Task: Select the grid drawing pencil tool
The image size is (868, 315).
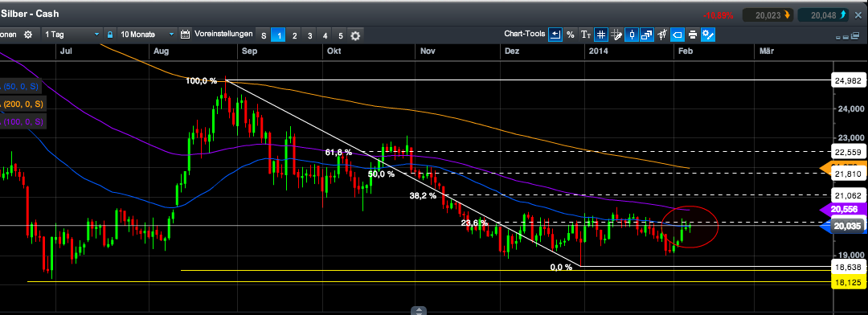Action: (x=616, y=35)
